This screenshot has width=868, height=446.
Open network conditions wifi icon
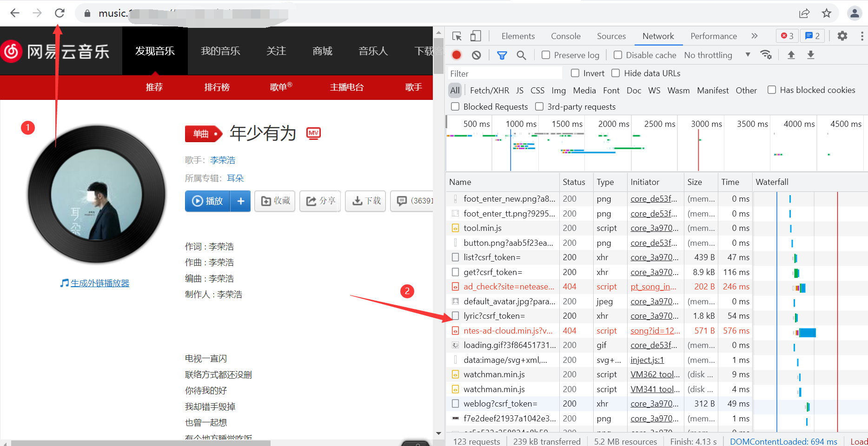766,55
